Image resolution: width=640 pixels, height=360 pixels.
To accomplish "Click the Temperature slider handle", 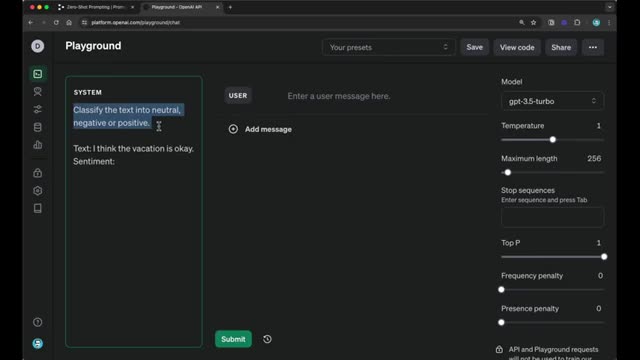I will pos(553,140).
